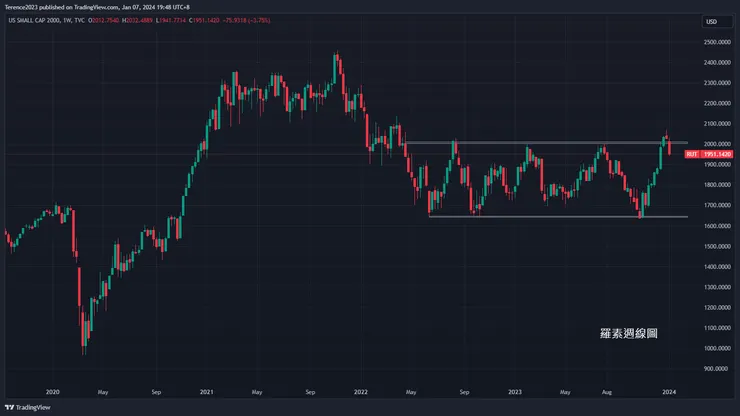Screen dimensions: 740x416
Task: Click the 2024 time axis label
Action: click(669, 392)
